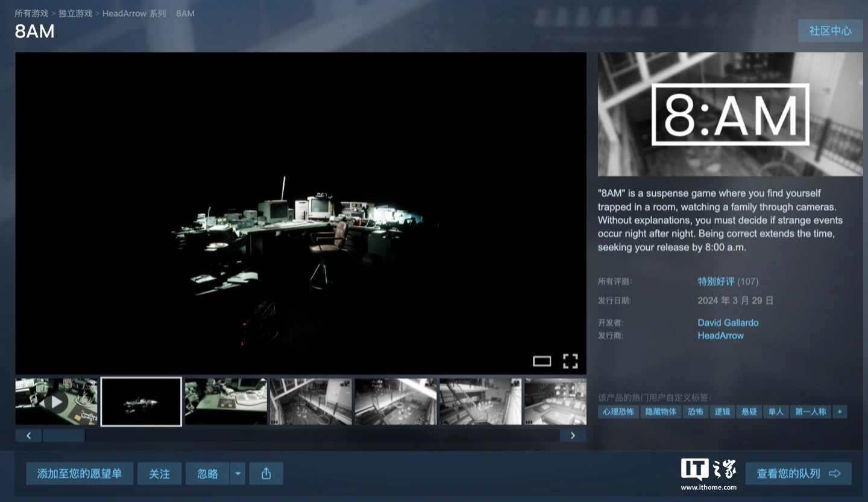Screen dimensions: 868x502
Task: Click the thumbnail strip scrollbar handle
Action: (63, 435)
